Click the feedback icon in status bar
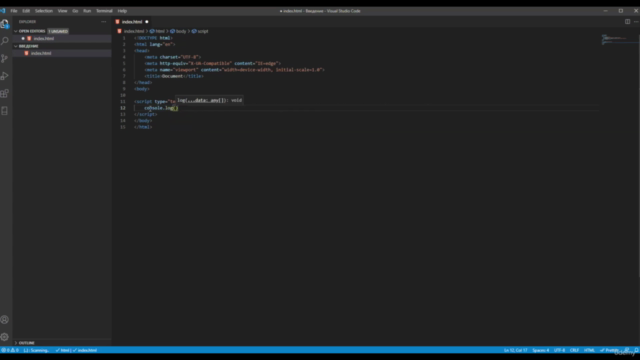The image size is (640, 360). (x=627, y=350)
